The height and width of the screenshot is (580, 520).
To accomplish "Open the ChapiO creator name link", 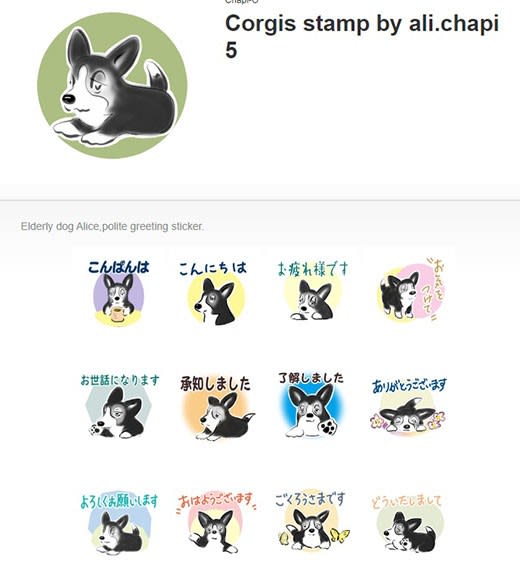I will (242, 2).
